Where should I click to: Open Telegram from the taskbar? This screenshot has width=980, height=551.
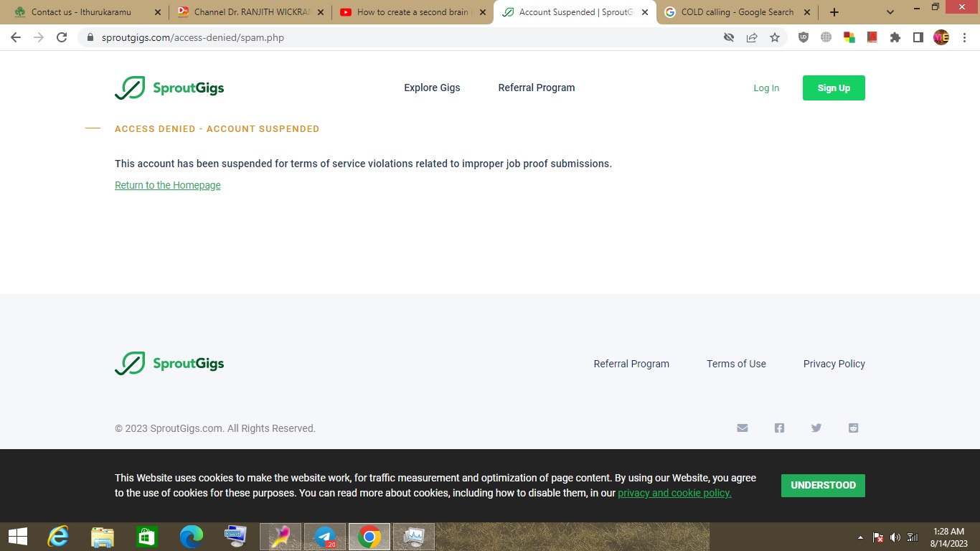pos(325,537)
